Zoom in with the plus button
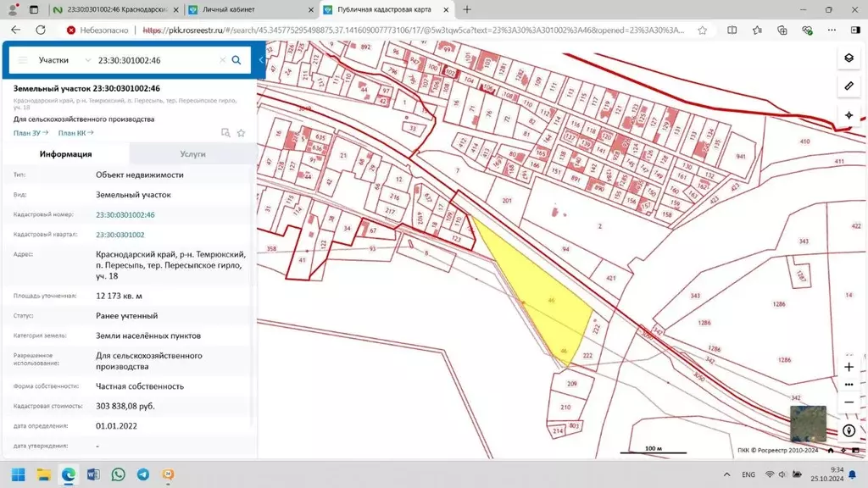 pyautogui.click(x=849, y=367)
